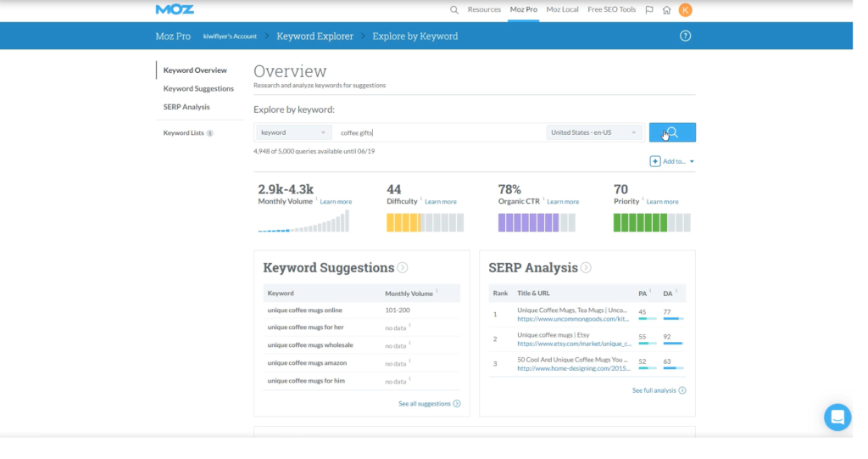868x459 pixels.
Task: Open the help question mark icon
Action: [x=685, y=36]
